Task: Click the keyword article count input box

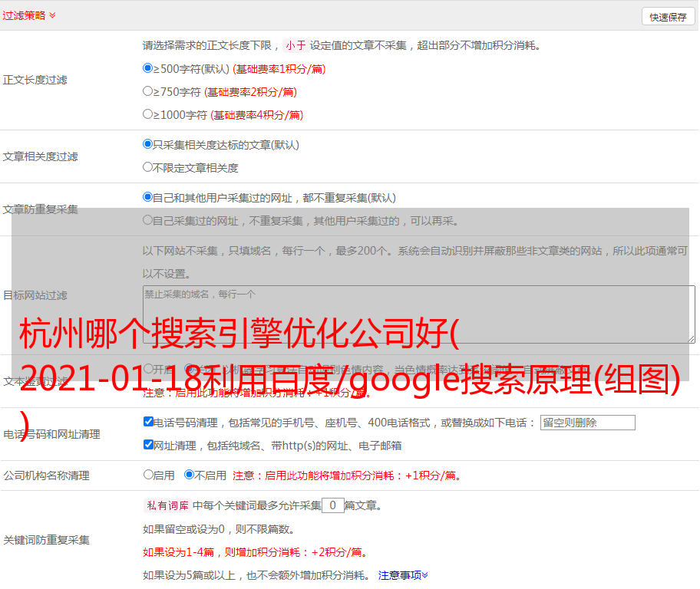Action: (x=332, y=505)
